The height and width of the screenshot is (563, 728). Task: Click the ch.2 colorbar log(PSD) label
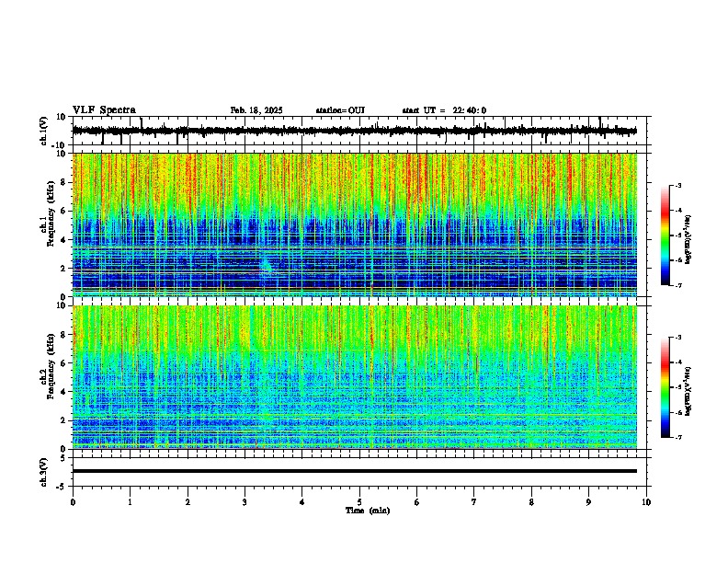tap(688, 392)
